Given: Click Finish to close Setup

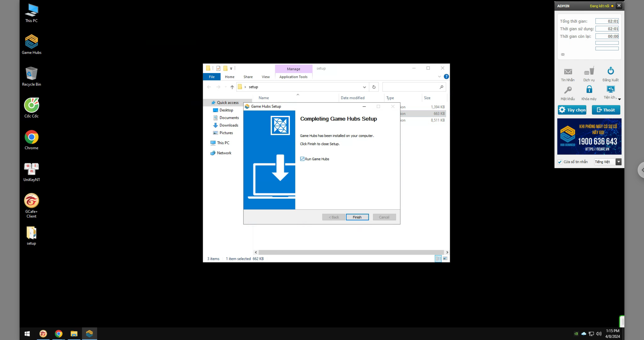Looking at the screenshot, I should pos(357,217).
